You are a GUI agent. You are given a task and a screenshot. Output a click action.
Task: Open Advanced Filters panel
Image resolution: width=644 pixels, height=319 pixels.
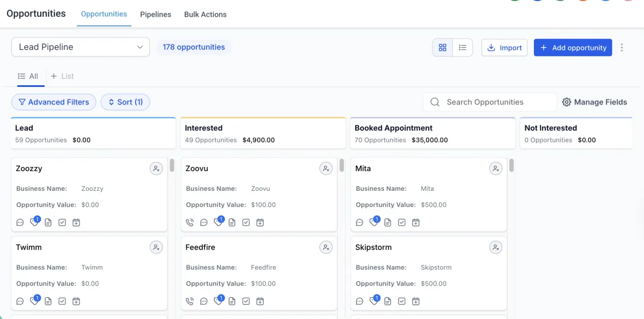pos(54,102)
